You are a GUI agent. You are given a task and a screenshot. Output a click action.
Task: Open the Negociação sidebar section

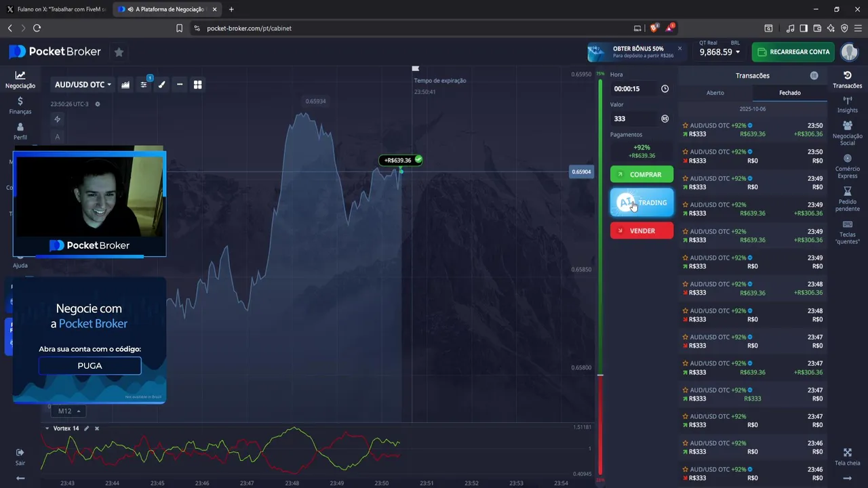(20, 80)
